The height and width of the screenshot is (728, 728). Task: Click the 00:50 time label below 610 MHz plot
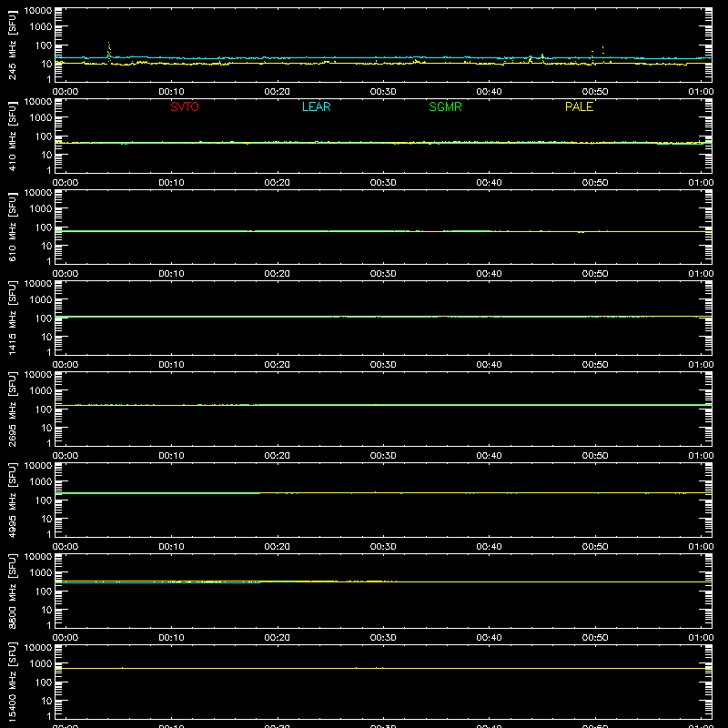pos(595,274)
